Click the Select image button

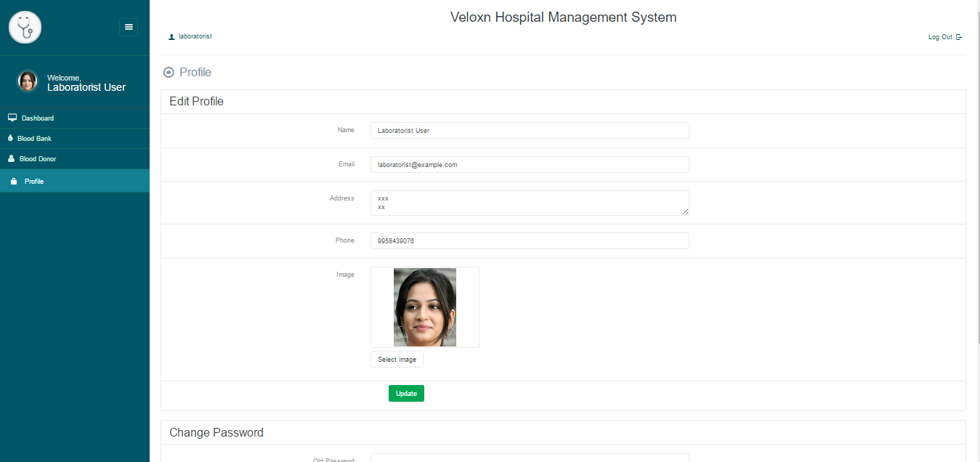click(x=397, y=360)
